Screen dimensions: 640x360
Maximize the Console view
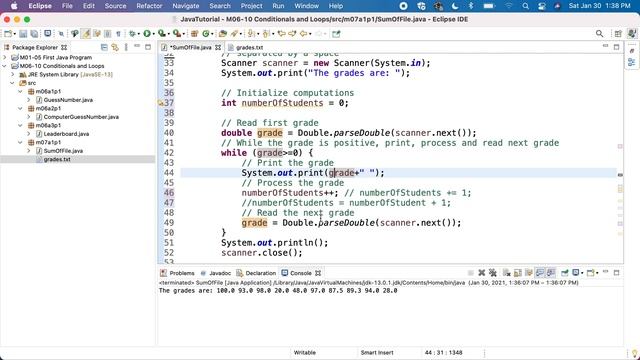(x=617, y=273)
